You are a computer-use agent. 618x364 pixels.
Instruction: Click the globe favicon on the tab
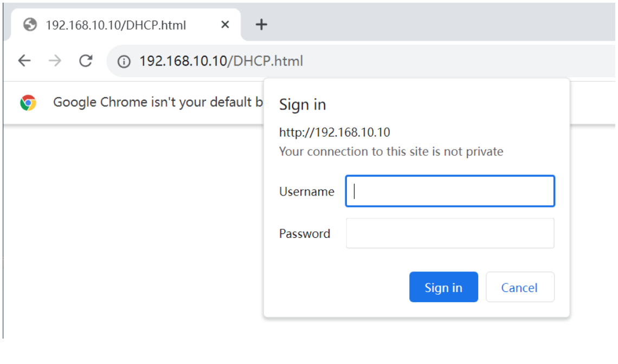tap(31, 24)
